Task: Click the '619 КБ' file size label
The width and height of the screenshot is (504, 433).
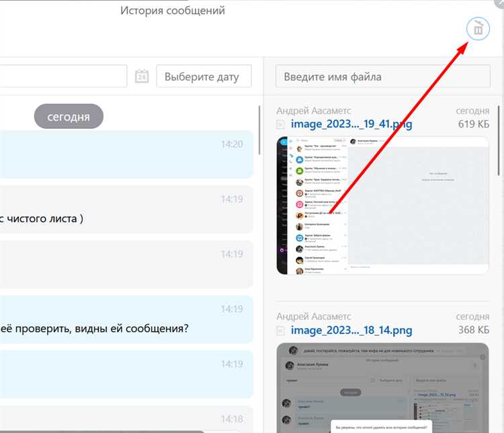Action: (474, 124)
